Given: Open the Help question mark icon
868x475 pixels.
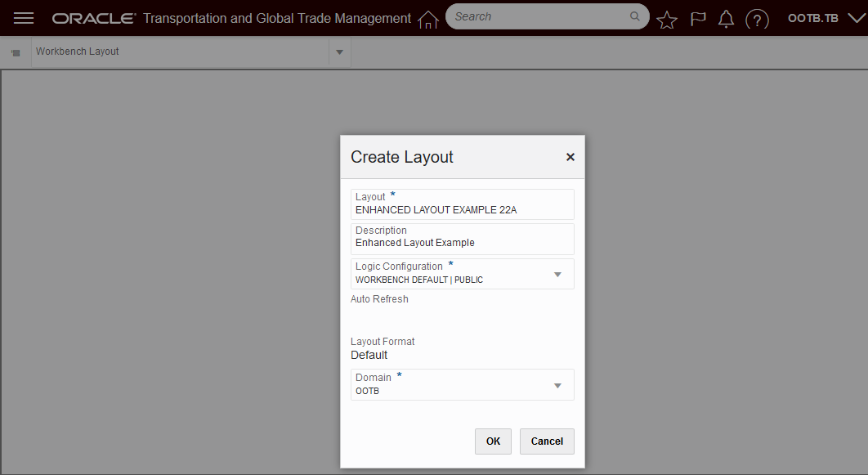Looking at the screenshot, I should [758, 20].
